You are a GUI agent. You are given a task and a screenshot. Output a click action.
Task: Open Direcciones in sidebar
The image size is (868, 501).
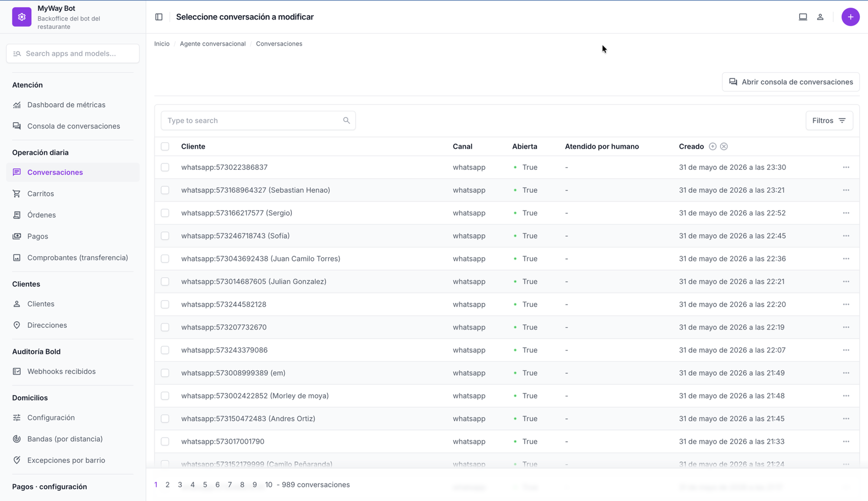tap(73, 325)
